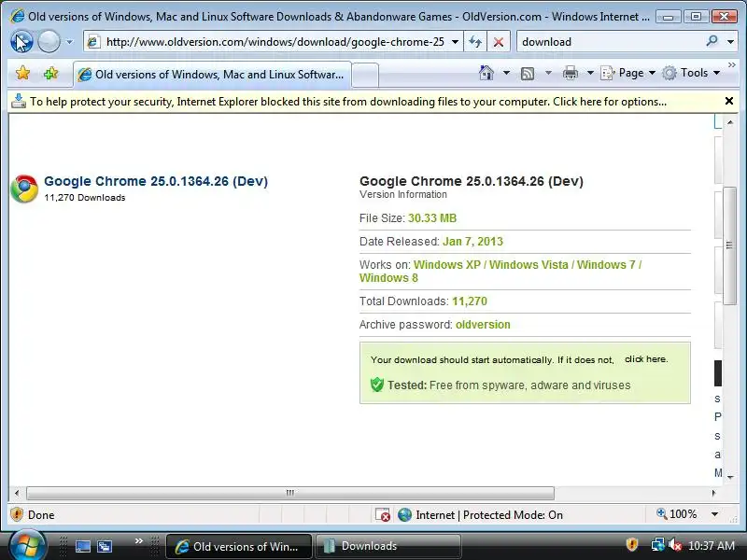Open a new blank tab
Viewport: 747px width, 560px height.
[365, 75]
